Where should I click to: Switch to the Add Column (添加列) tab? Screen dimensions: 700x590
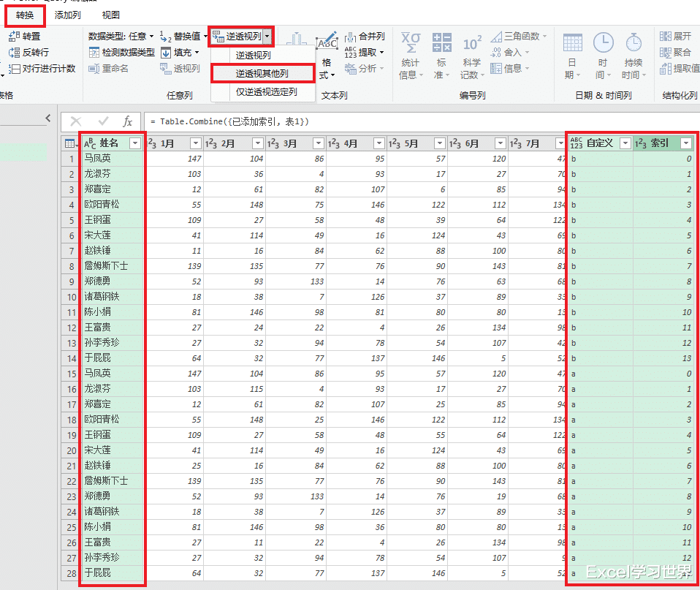67,15
